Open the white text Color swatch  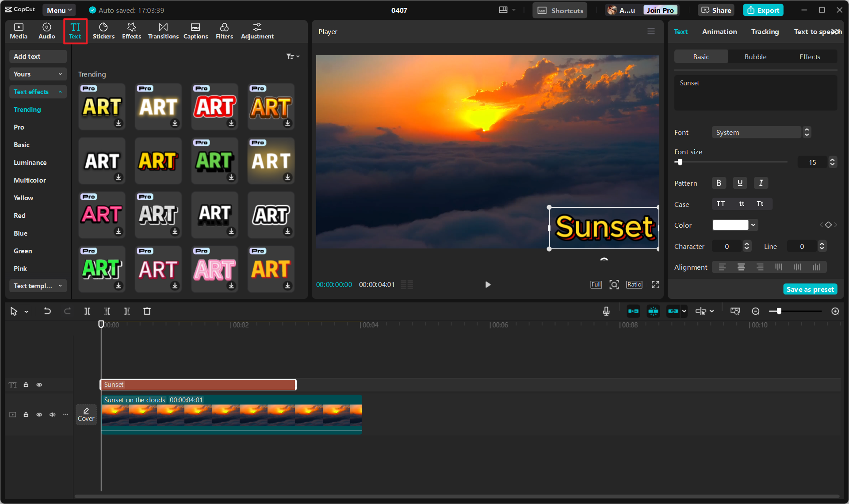pos(730,225)
